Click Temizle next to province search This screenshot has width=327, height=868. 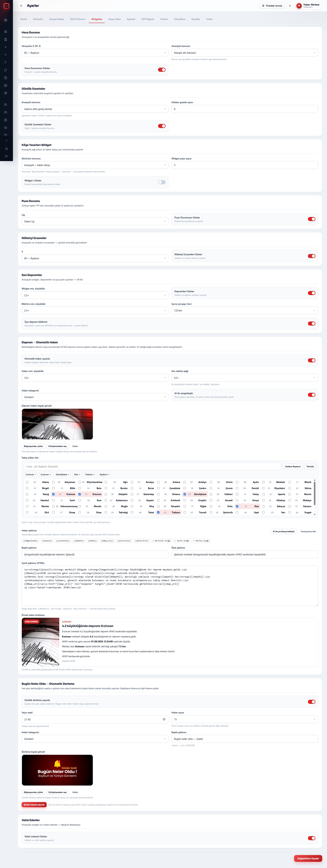pos(310,467)
